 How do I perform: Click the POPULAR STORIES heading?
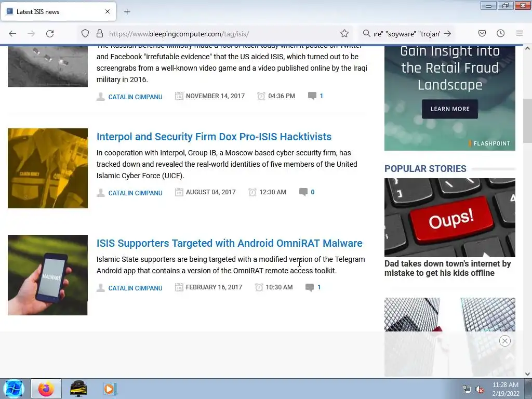click(x=425, y=169)
